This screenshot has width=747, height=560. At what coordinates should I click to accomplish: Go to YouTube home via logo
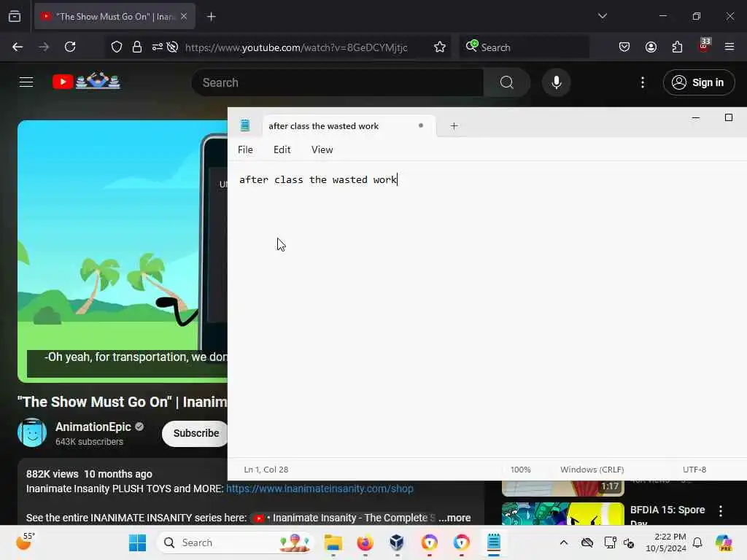click(86, 82)
